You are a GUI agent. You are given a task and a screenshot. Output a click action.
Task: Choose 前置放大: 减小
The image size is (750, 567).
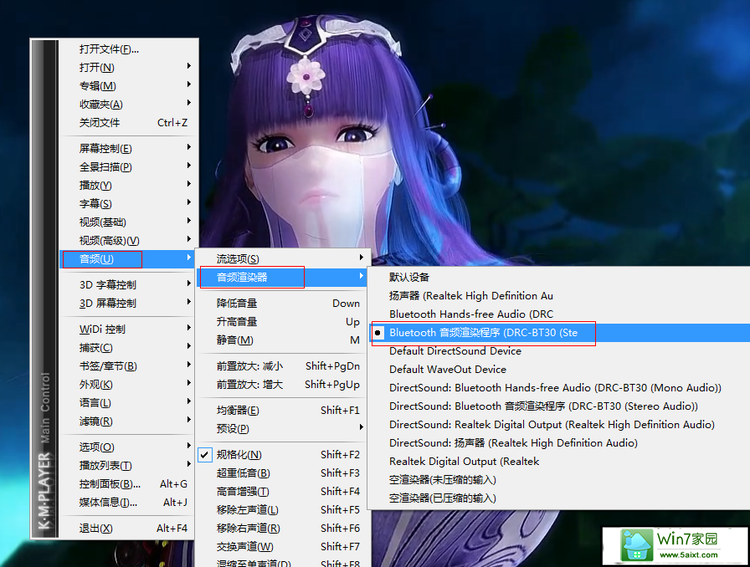tap(283, 366)
